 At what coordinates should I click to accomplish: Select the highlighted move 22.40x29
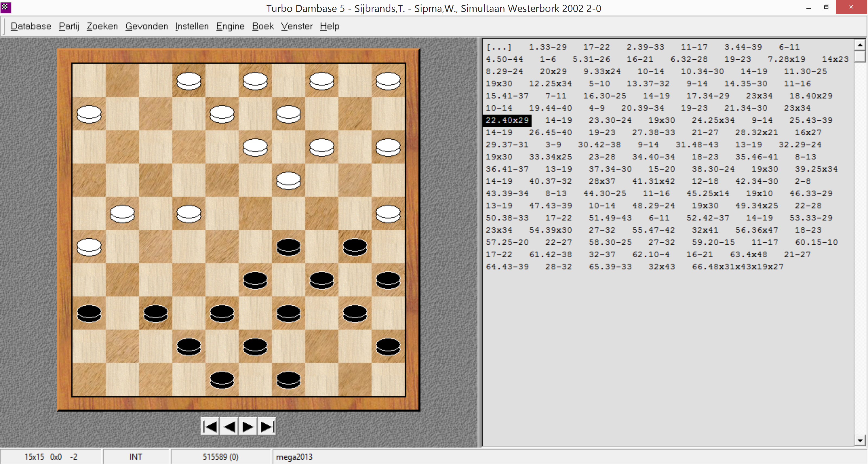[x=507, y=120]
